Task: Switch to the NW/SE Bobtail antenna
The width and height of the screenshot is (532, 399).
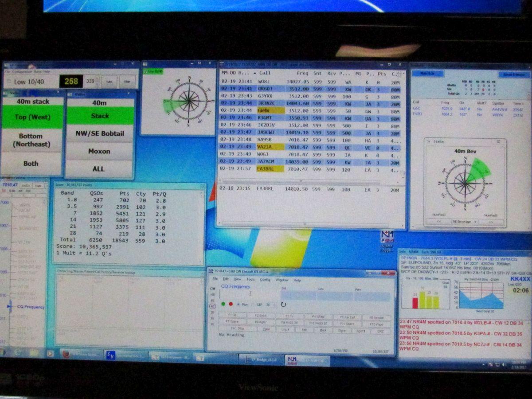Action: (x=99, y=133)
